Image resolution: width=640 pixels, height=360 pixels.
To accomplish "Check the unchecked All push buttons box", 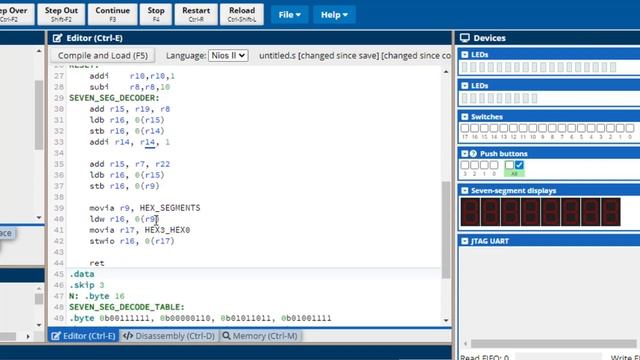I will (509, 165).
